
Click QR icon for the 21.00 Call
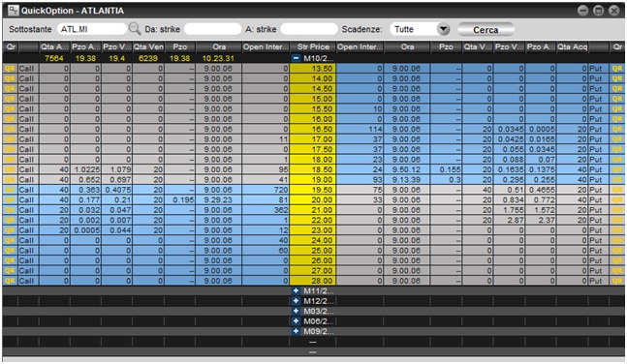pos(10,210)
